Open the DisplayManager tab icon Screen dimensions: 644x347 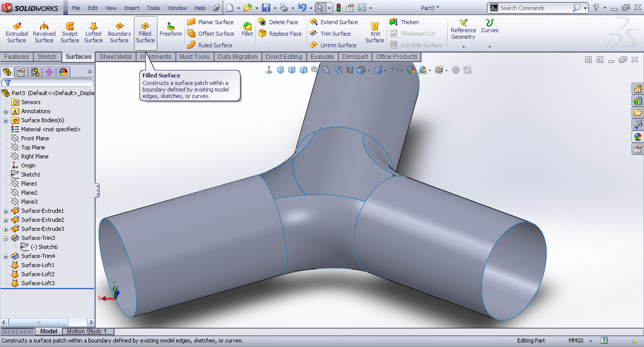pos(63,72)
